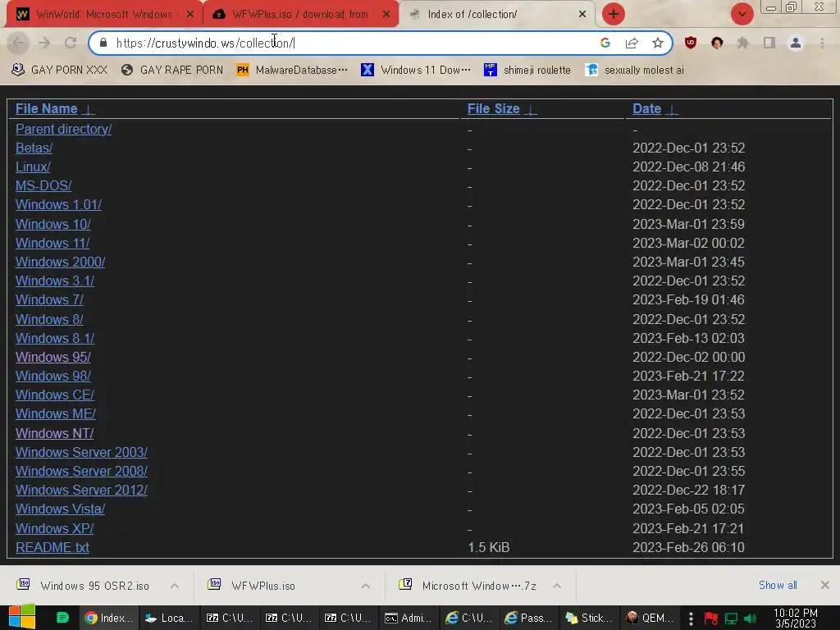Go back to the previous page
The width and height of the screenshot is (840, 630).
click(18, 43)
